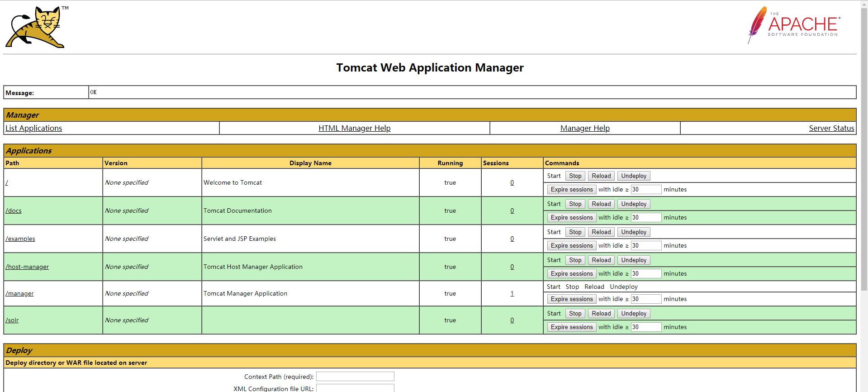View sessions count for root application
868x392 pixels.
(512, 183)
